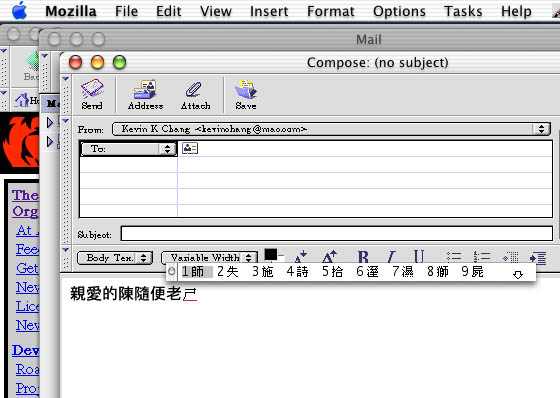Screen dimensions: 560x398
Task: Open the To: recipient type dropdown
Action: point(129,149)
